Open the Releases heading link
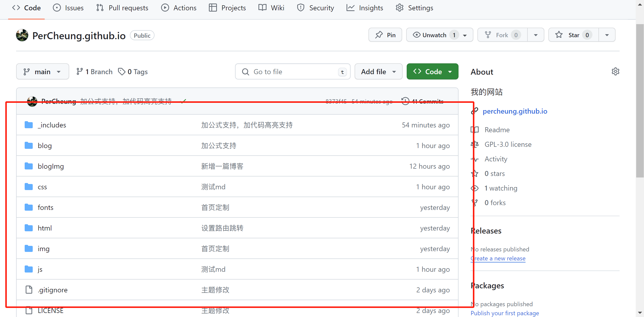Image resolution: width=644 pixels, height=317 pixels. [x=486, y=231]
